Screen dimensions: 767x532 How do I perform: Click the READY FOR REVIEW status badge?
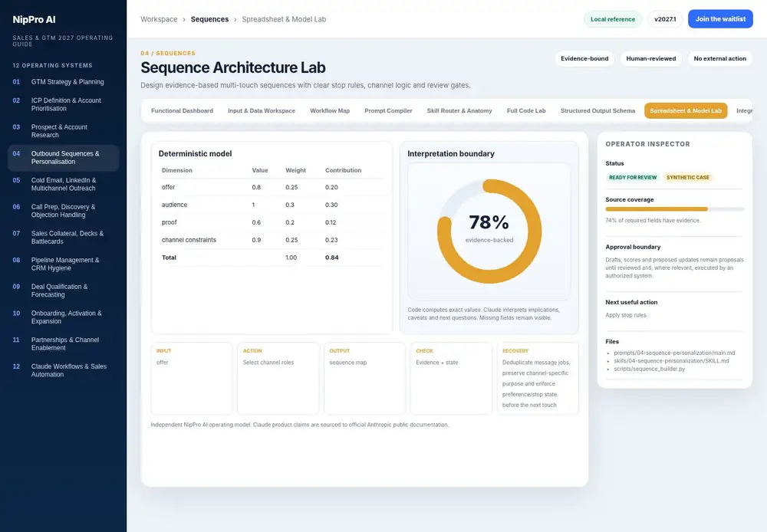click(x=633, y=178)
